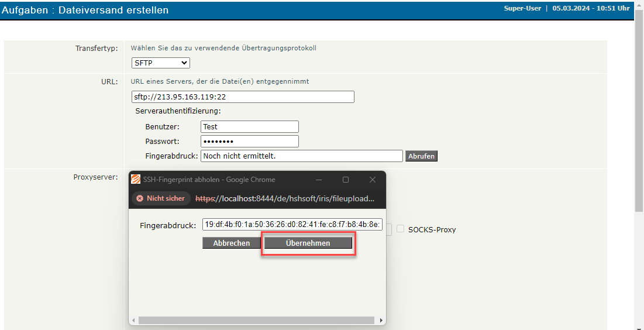Enable the SOCKS-Proxy checkbox
The height and width of the screenshot is (330, 644).
401,229
